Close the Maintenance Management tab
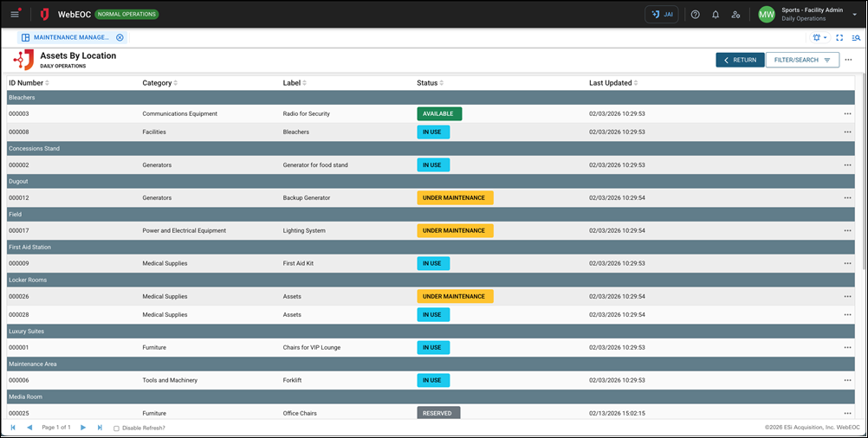This screenshot has height=438, width=868. click(x=120, y=38)
